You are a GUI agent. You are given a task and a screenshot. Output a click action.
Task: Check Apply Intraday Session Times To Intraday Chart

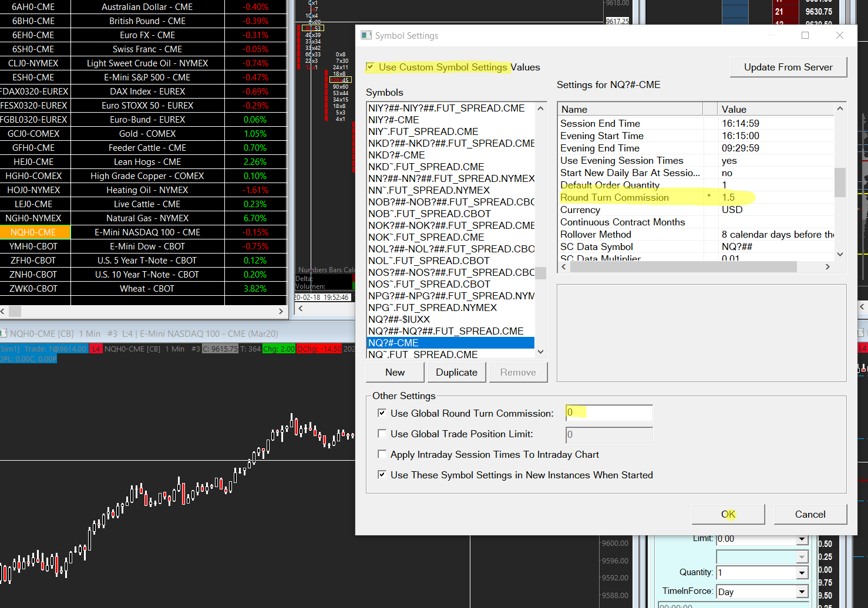click(x=382, y=454)
